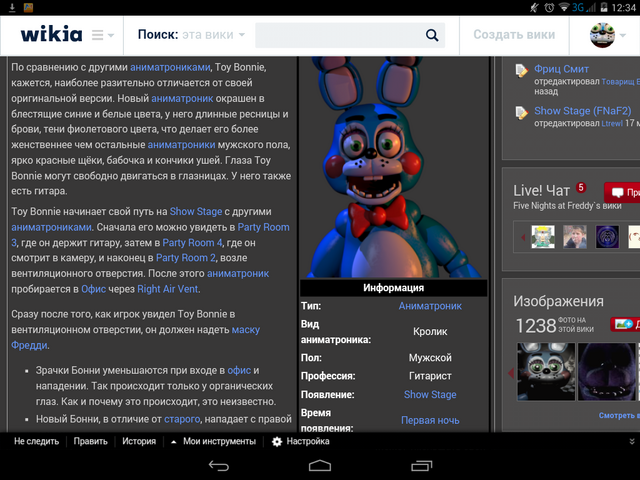Tap the Wi-Fi status icon
The image size is (640, 480).
[564, 7]
